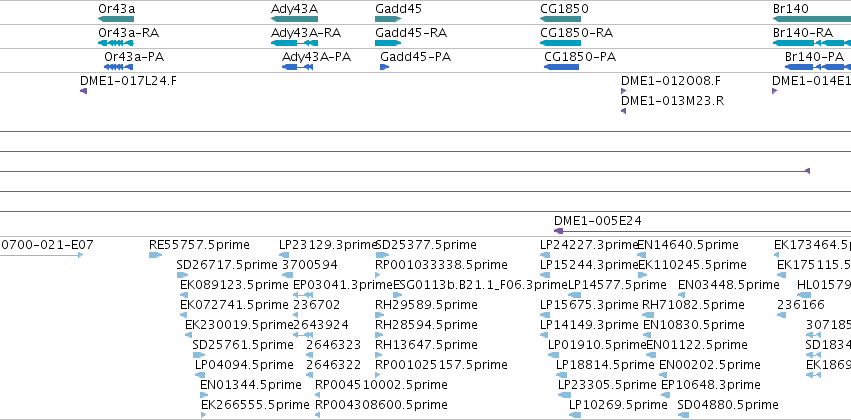The height and width of the screenshot is (420, 851).
Task: Click EN03448.5prime EST
Action: click(682, 295)
